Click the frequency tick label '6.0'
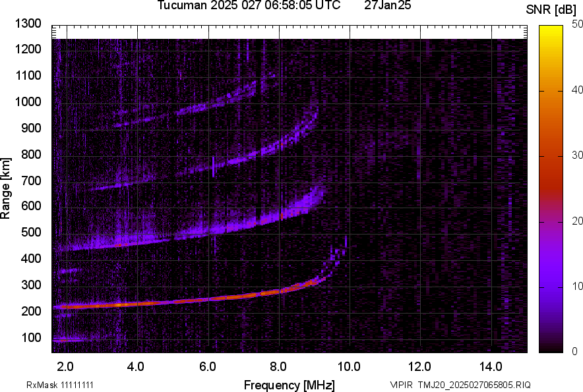This screenshot has width=583, height=392. tap(208, 367)
